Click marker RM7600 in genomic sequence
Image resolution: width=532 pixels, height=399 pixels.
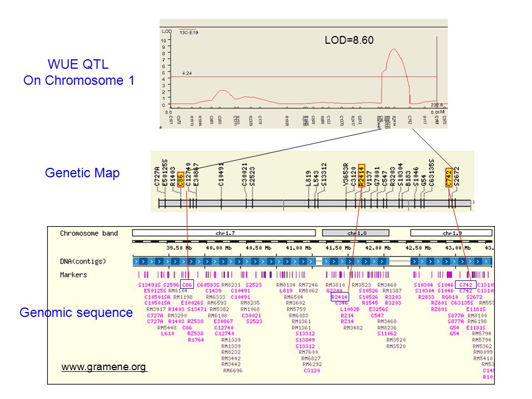pyautogui.click(x=308, y=352)
